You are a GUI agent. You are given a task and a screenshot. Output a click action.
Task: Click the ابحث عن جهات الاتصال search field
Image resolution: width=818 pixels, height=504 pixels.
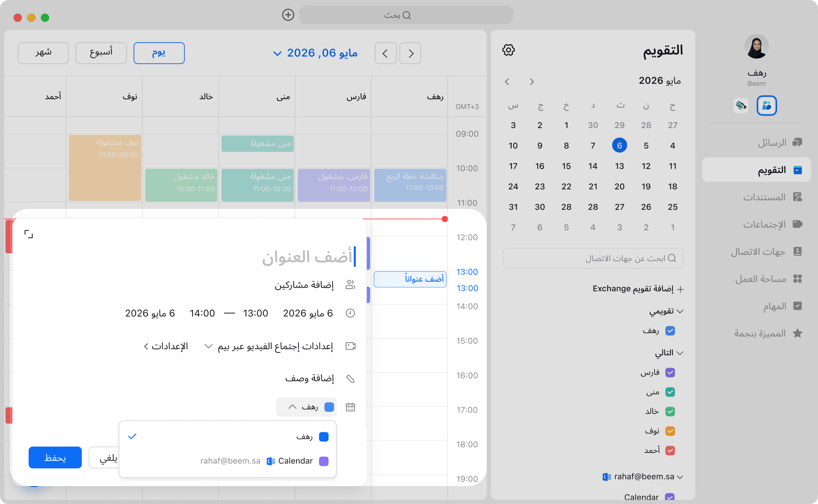593,258
